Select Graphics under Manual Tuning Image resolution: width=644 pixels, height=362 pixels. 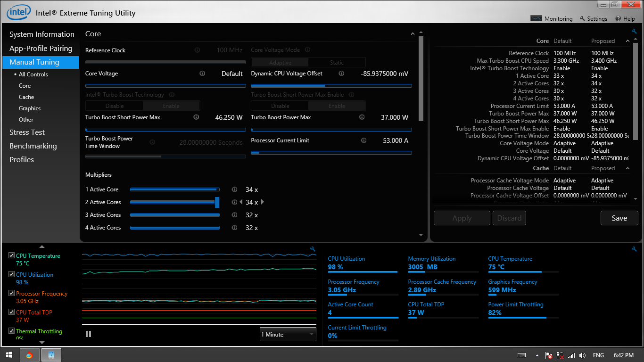coord(30,108)
